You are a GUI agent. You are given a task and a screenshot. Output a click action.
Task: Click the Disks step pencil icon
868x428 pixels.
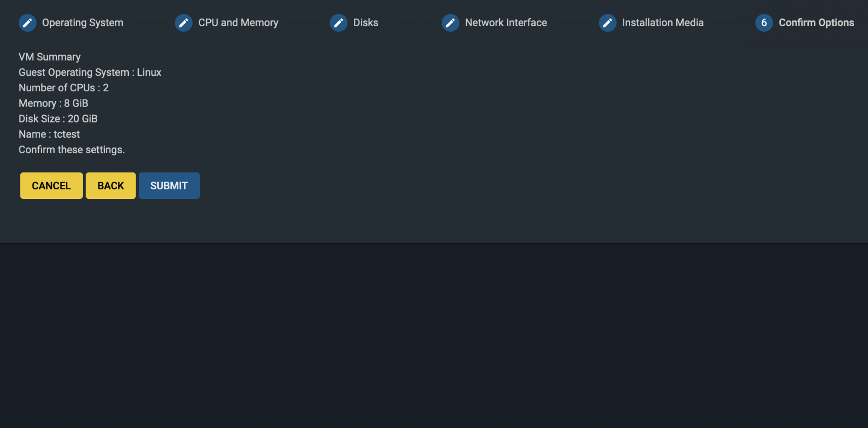point(339,23)
